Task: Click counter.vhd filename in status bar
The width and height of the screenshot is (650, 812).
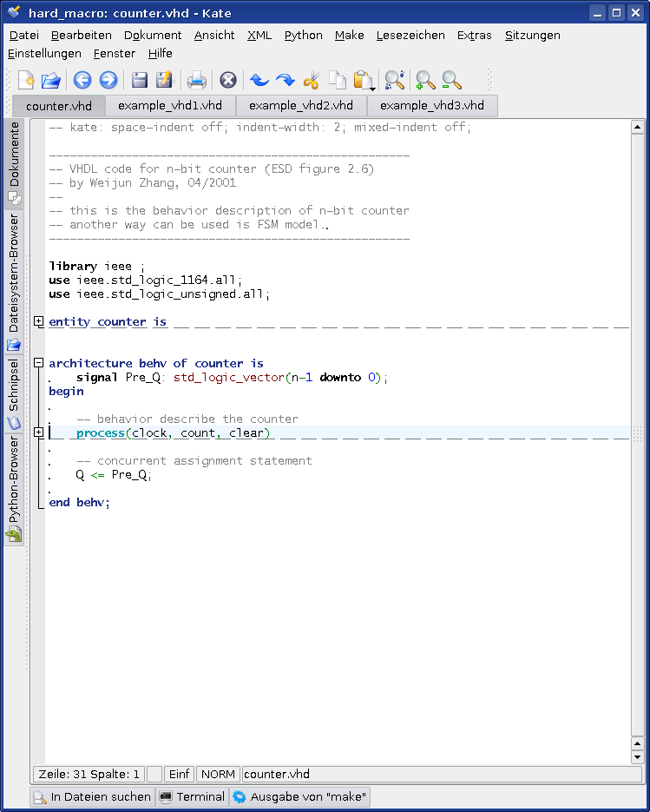Action: [277, 774]
